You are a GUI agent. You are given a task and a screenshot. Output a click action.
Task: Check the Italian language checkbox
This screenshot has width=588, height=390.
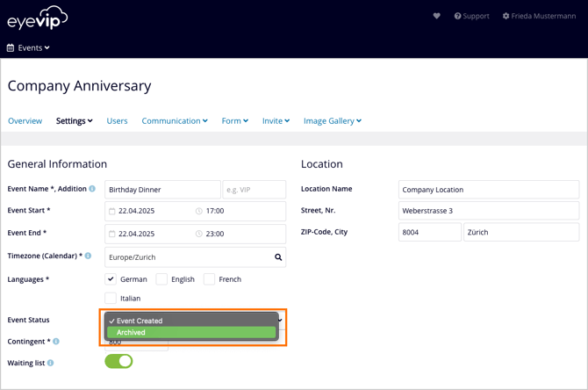[111, 299]
